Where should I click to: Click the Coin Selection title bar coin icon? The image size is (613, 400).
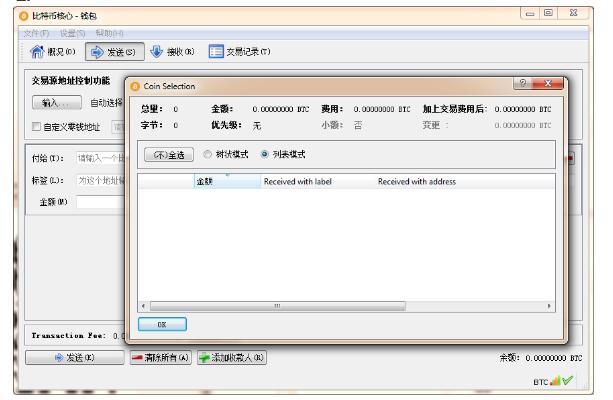click(x=135, y=86)
